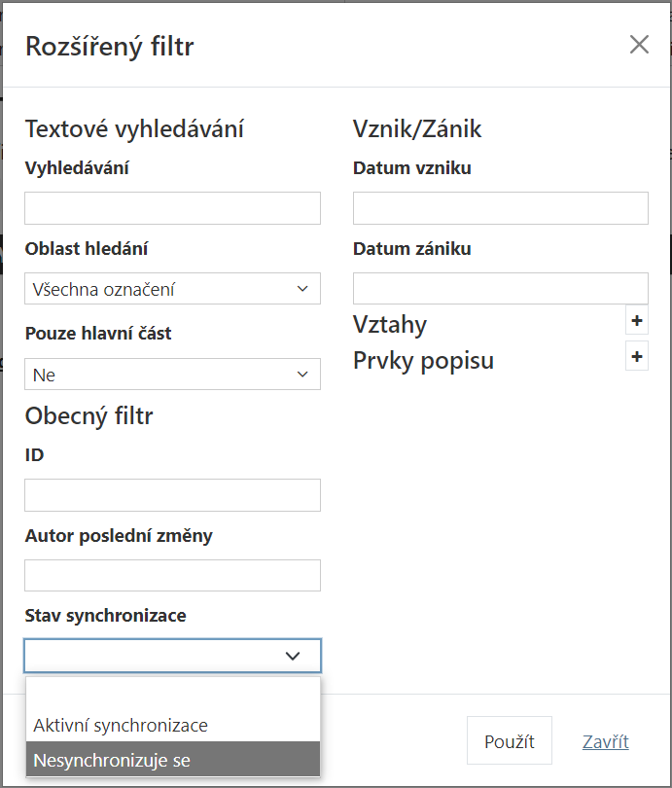This screenshot has height=788, width=672.
Task: Click the Autor poslední změny field
Action: pyautogui.click(x=172, y=575)
